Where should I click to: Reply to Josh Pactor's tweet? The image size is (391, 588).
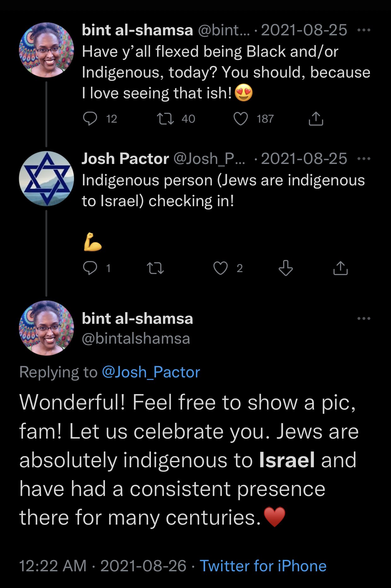coord(90,268)
